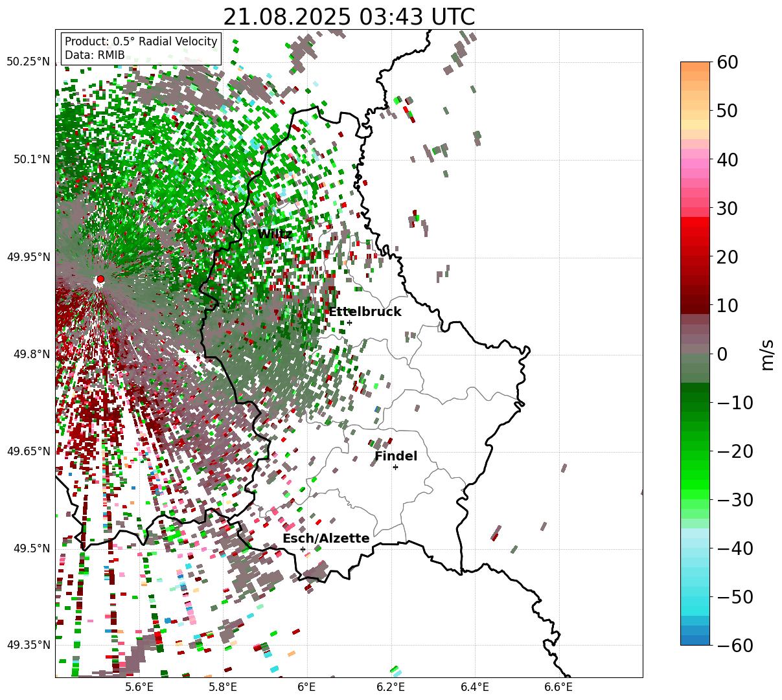Viewport: 782px width, 700px height.
Task: Click the 50.25°N latitude axis label
Action: [x=28, y=62]
